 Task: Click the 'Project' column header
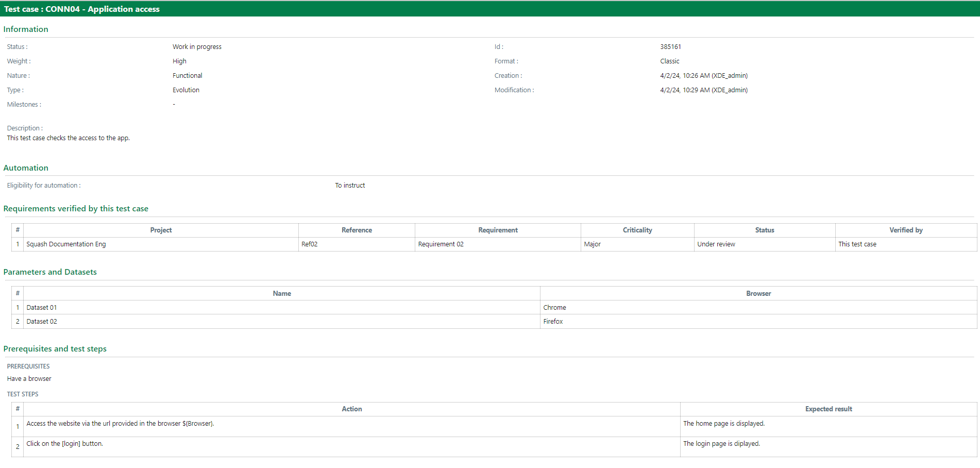pos(161,230)
